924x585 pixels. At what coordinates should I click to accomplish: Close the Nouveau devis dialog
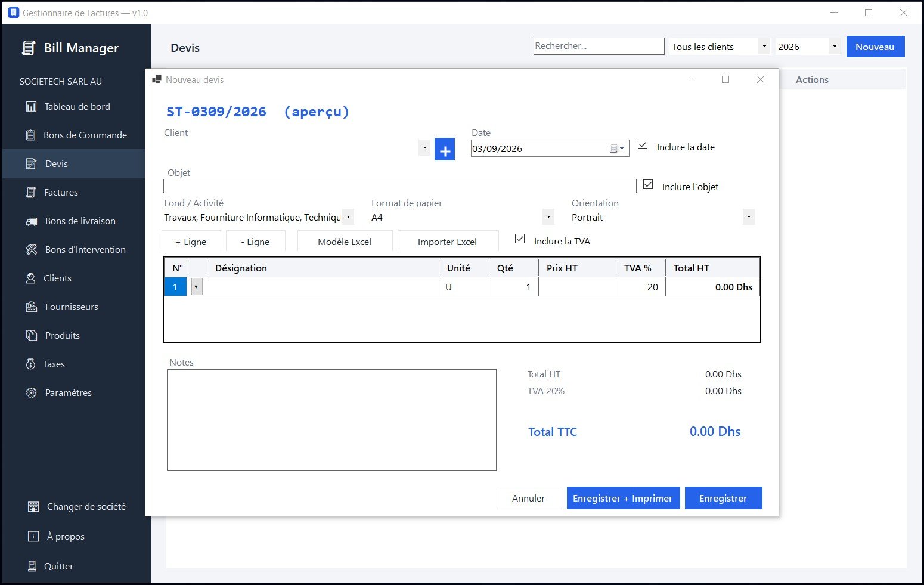pos(760,79)
